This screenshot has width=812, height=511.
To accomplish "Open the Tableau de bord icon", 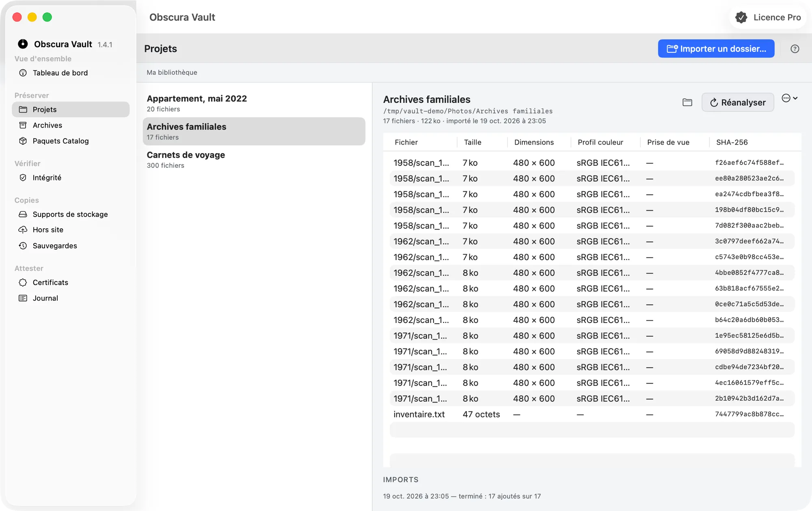I will tap(23, 73).
